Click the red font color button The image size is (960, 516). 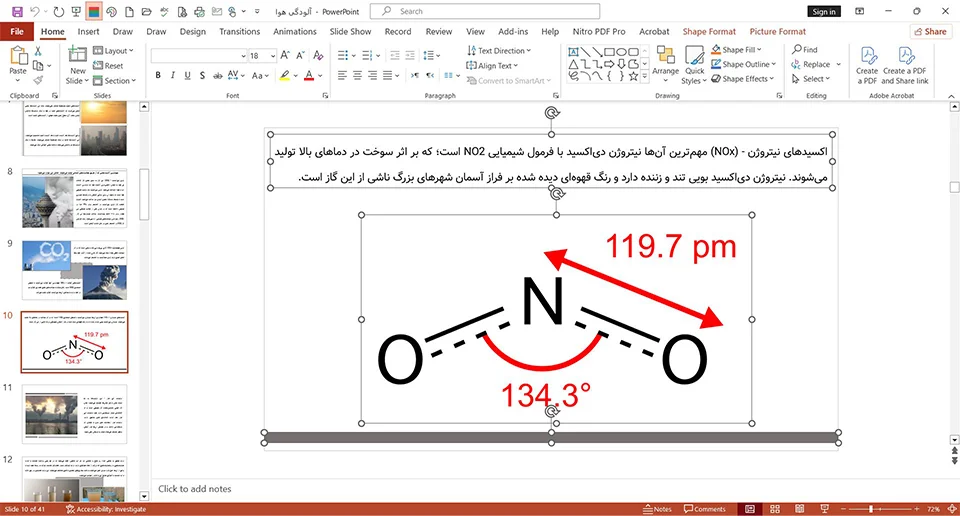pyautogui.click(x=309, y=75)
